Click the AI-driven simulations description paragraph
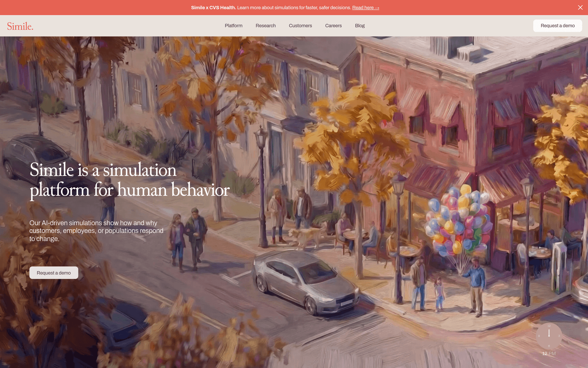The image size is (588, 368). (96, 231)
